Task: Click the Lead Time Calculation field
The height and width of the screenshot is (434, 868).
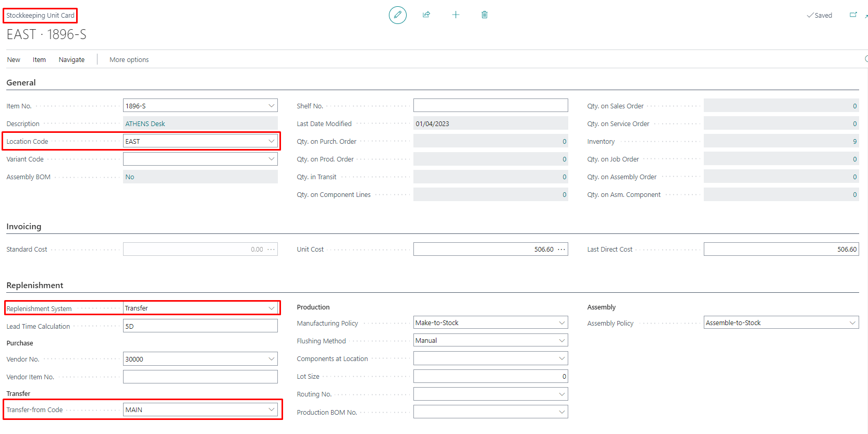Action: tap(200, 326)
